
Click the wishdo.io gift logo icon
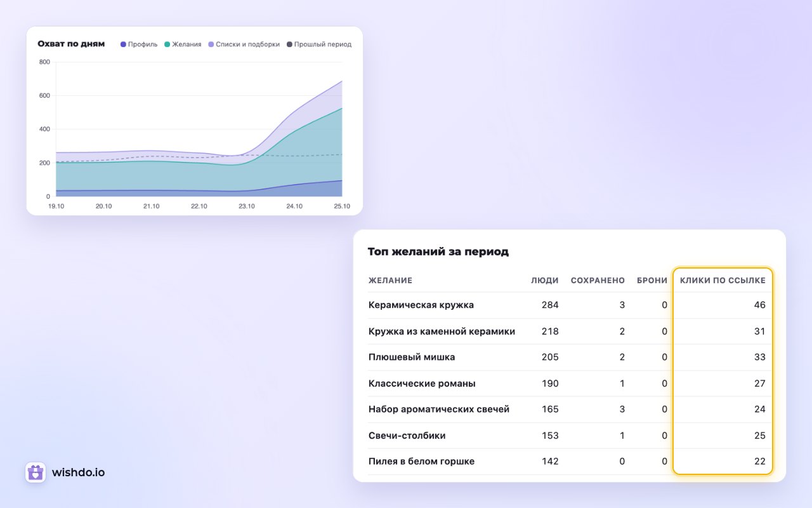click(x=36, y=472)
